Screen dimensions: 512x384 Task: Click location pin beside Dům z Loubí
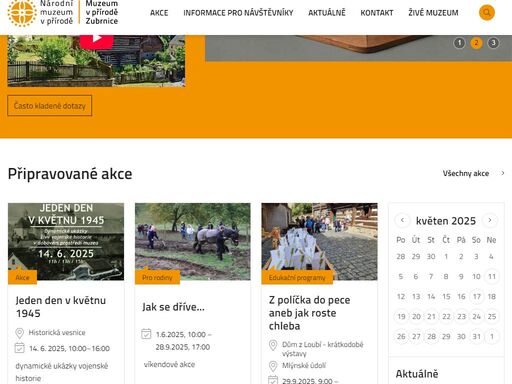point(273,345)
